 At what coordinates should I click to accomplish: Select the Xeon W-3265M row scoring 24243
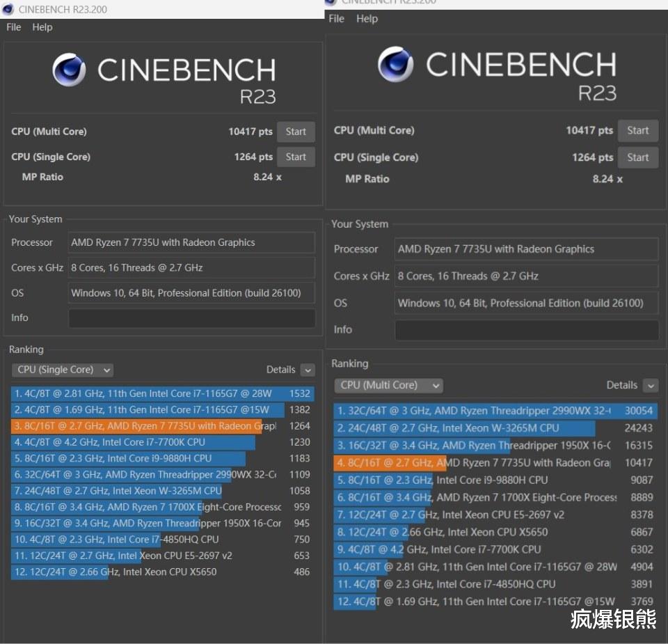coord(495,428)
